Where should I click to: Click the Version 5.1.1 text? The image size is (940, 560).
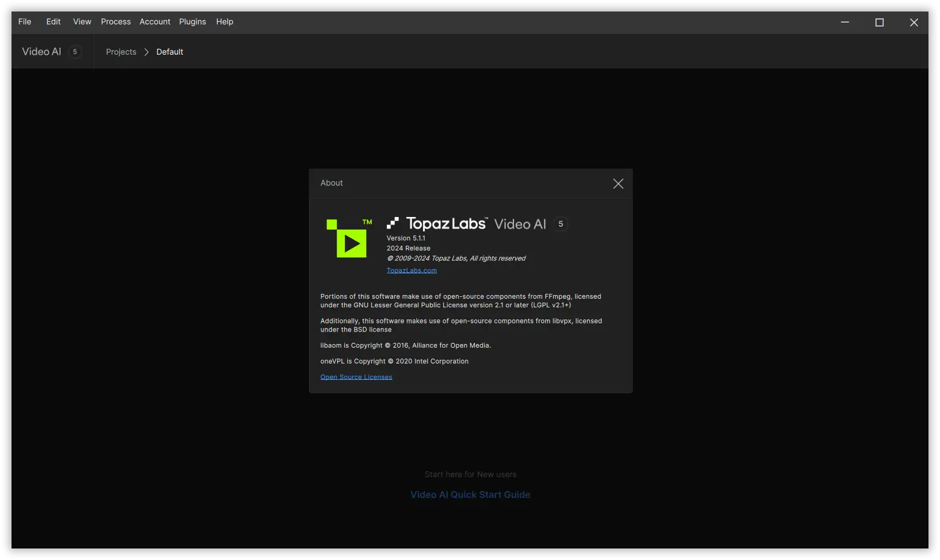coord(406,238)
